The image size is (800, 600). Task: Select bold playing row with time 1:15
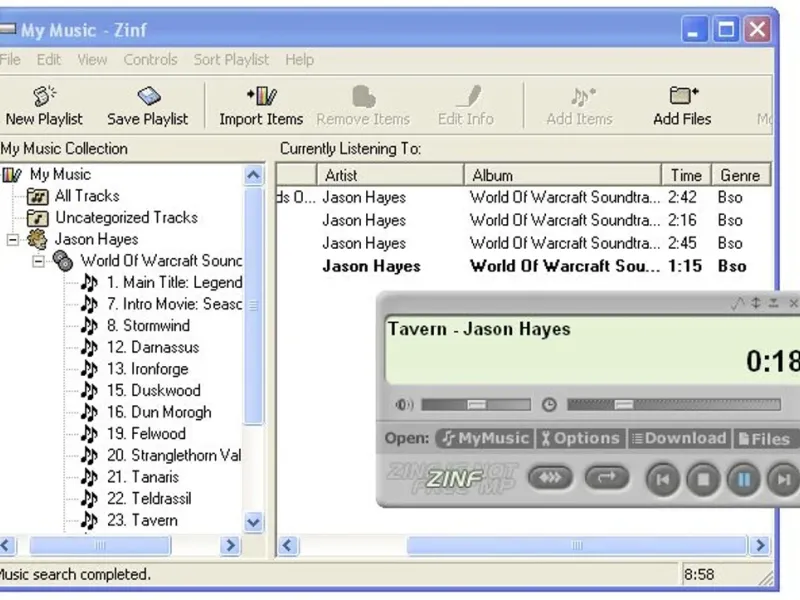coord(523,266)
